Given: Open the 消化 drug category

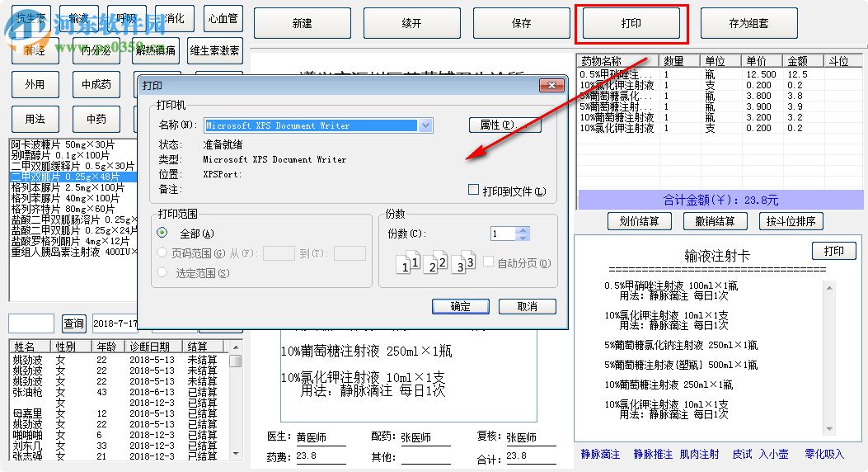Looking at the screenshot, I should coord(175,18).
